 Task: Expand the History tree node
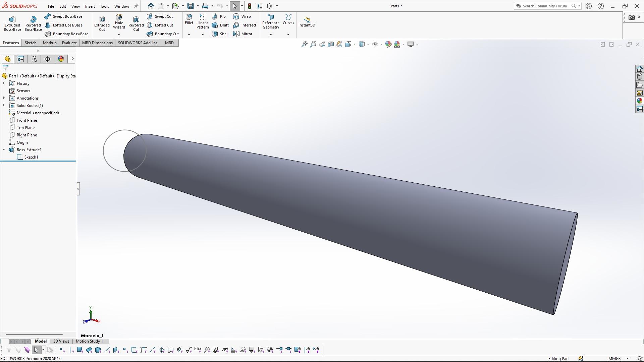point(4,83)
